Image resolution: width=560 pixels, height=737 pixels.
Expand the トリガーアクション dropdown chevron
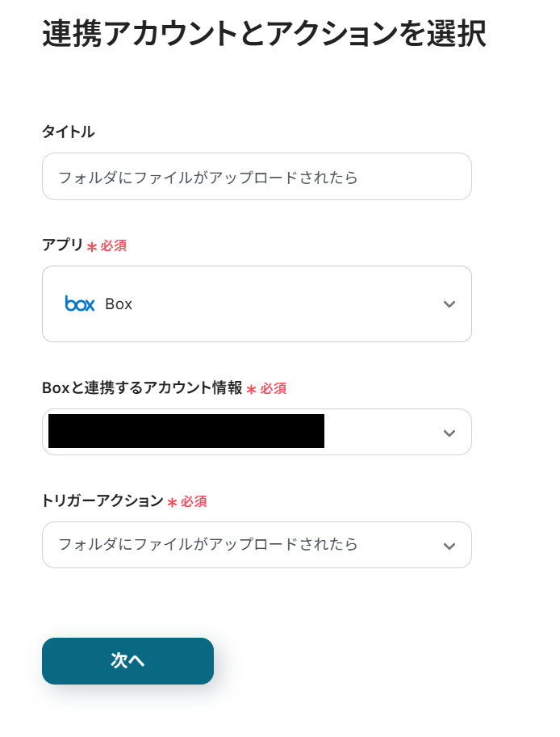point(449,546)
